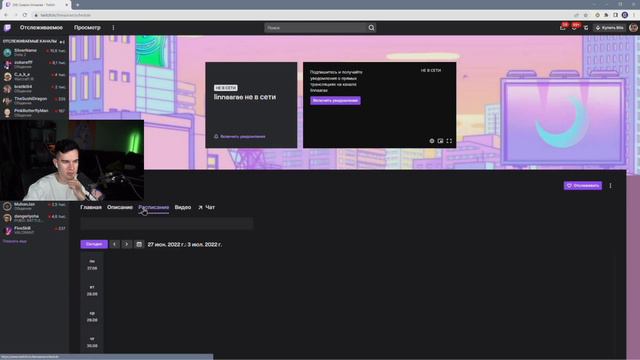The width and height of the screenshot is (640, 360).
Task: Open FireSkill channel in sidebar
Action: coord(34,230)
